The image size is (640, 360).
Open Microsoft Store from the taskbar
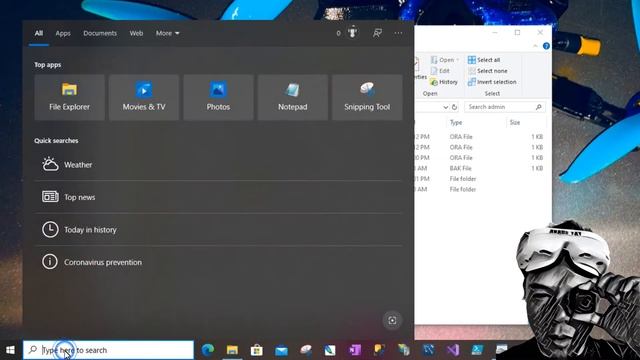257,350
